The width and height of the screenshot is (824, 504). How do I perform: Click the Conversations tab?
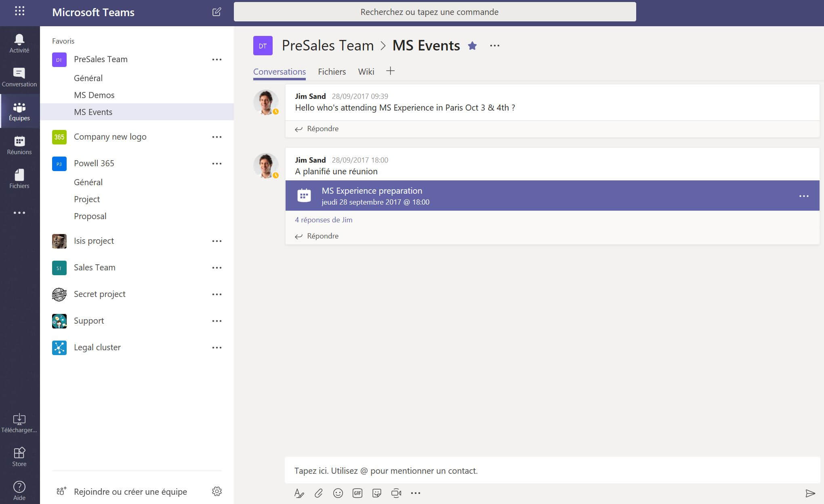[x=279, y=71]
